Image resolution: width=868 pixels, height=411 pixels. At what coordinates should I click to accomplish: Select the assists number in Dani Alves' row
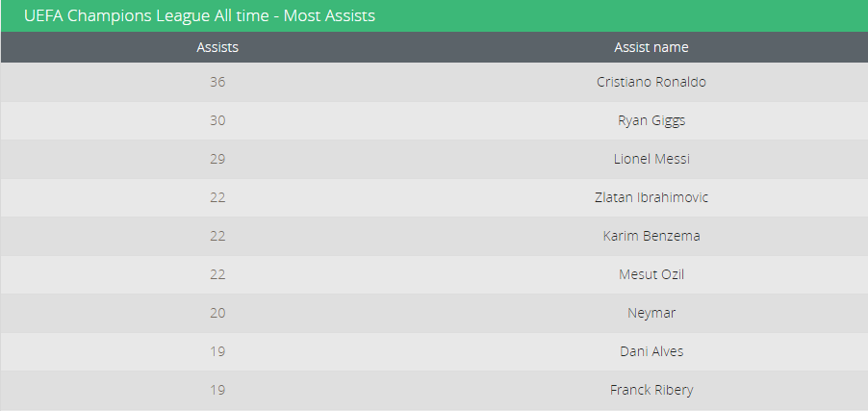click(217, 351)
